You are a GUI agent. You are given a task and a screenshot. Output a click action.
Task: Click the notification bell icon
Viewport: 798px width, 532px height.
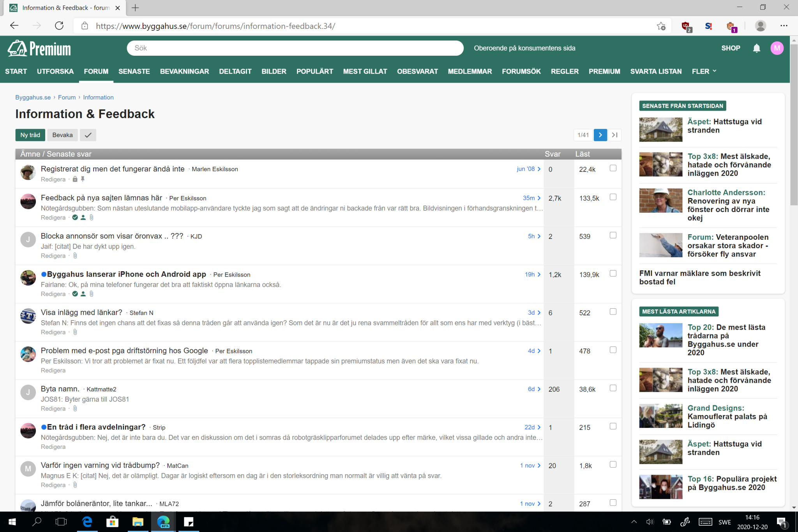[756, 48]
